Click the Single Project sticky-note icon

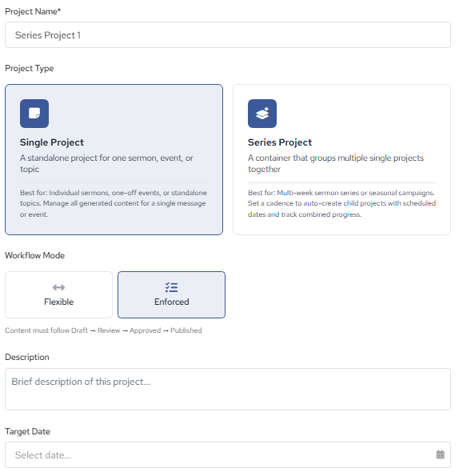tap(34, 114)
